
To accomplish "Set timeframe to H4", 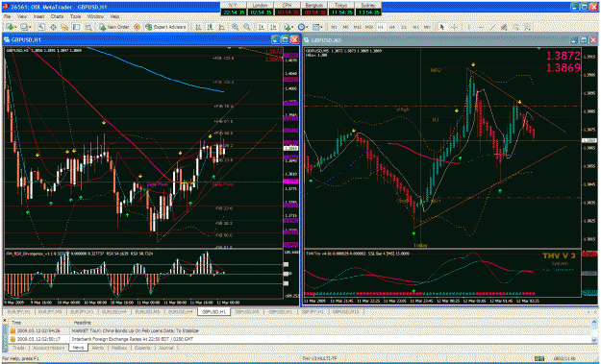I will coord(392,27).
